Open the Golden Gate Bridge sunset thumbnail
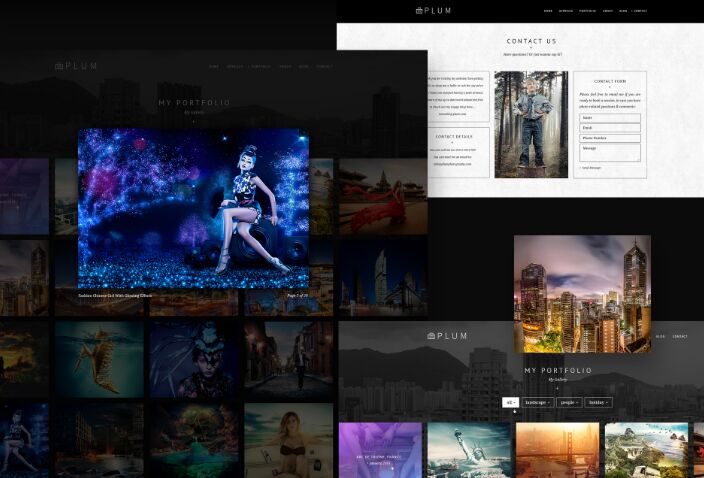The width and height of the screenshot is (704, 478). (x=557, y=450)
